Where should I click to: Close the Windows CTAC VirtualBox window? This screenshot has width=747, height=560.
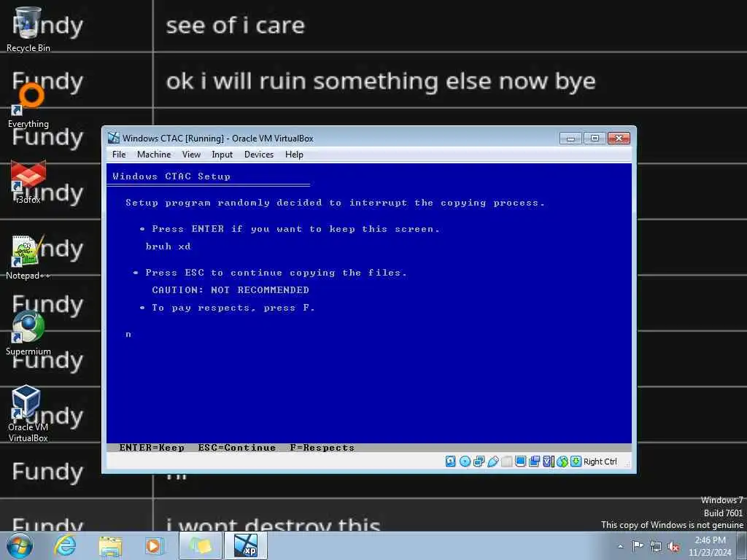point(619,138)
